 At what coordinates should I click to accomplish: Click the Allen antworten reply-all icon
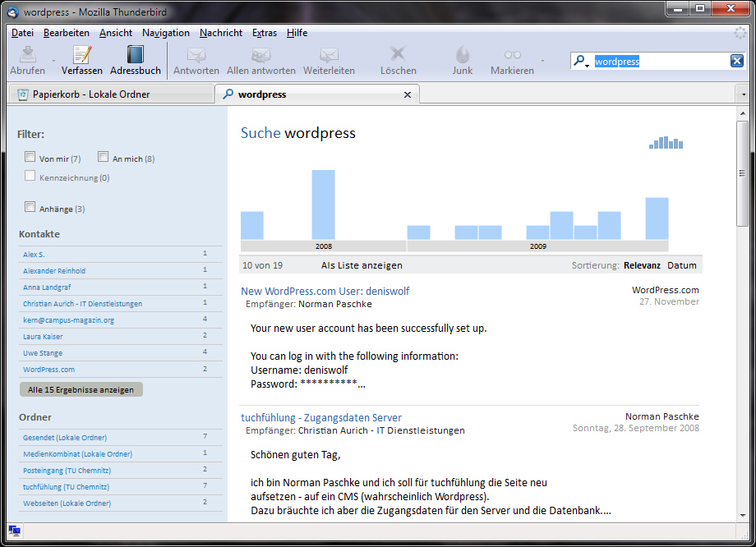click(x=260, y=55)
